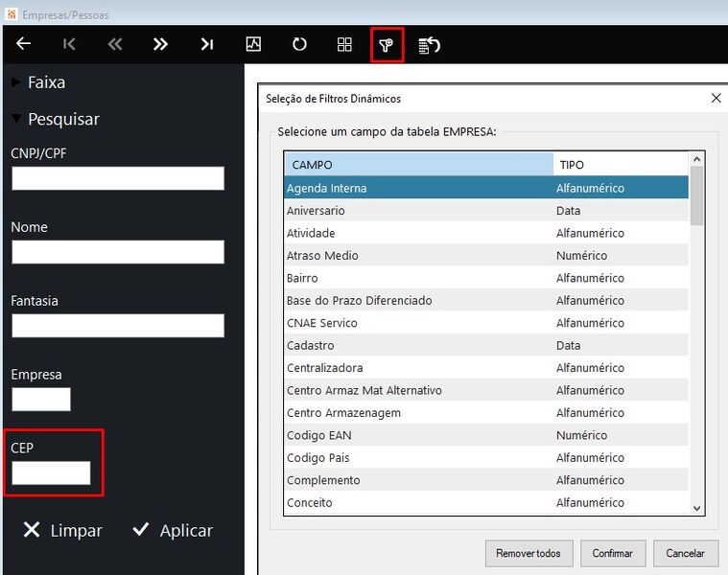The height and width of the screenshot is (575, 728).
Task: Select the Bairro row
Action: point(486,278)
